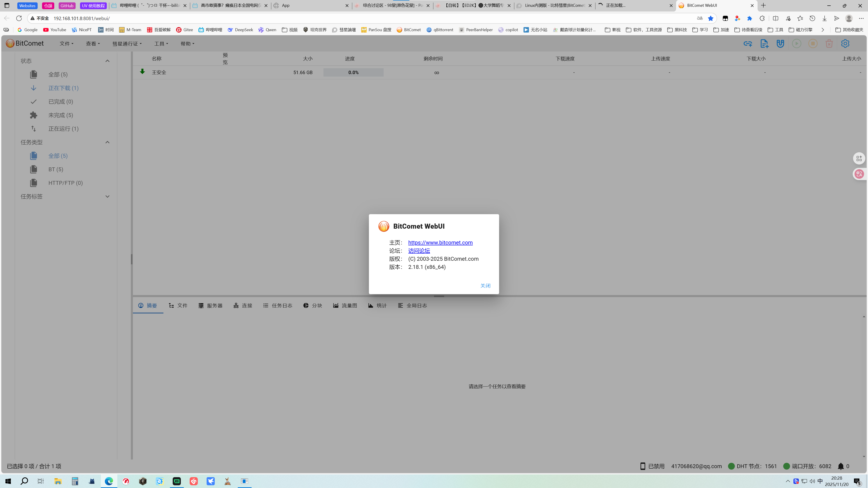Click the green download arrow icon
Viewport: 868px width, 488px height.
142,72
